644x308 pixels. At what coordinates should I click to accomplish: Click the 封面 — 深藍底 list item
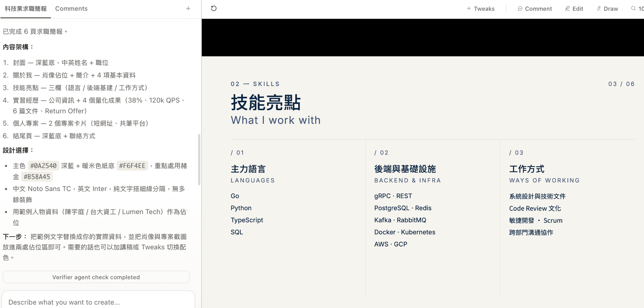click(x=60, y=63)
